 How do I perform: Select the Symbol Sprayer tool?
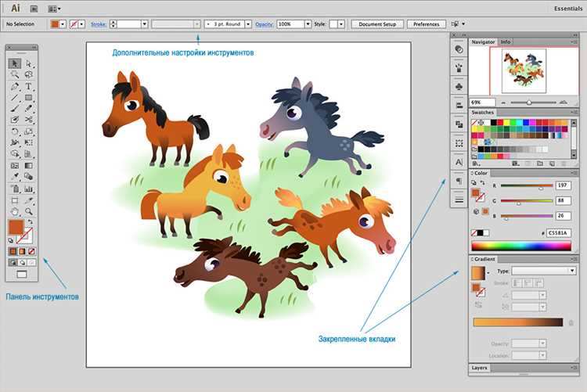point(15,189)
